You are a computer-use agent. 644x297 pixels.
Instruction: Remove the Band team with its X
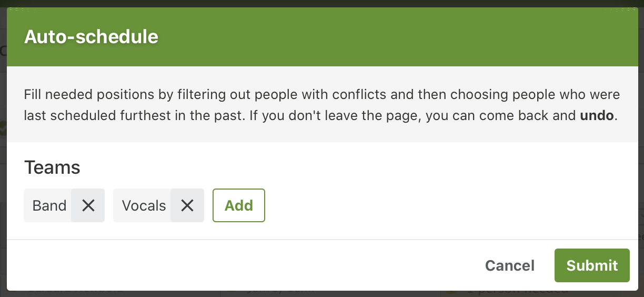click(88, 205)
